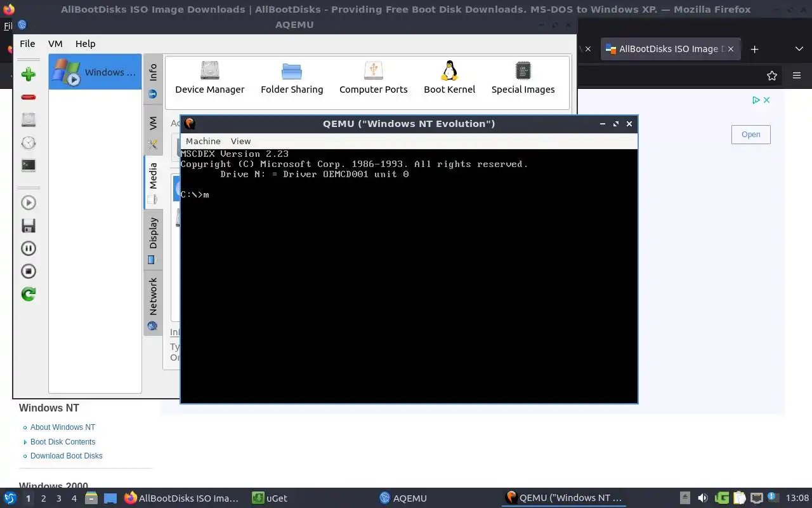
Task: Open the View menu in QEMU window
Action: (x=240, y=141)
